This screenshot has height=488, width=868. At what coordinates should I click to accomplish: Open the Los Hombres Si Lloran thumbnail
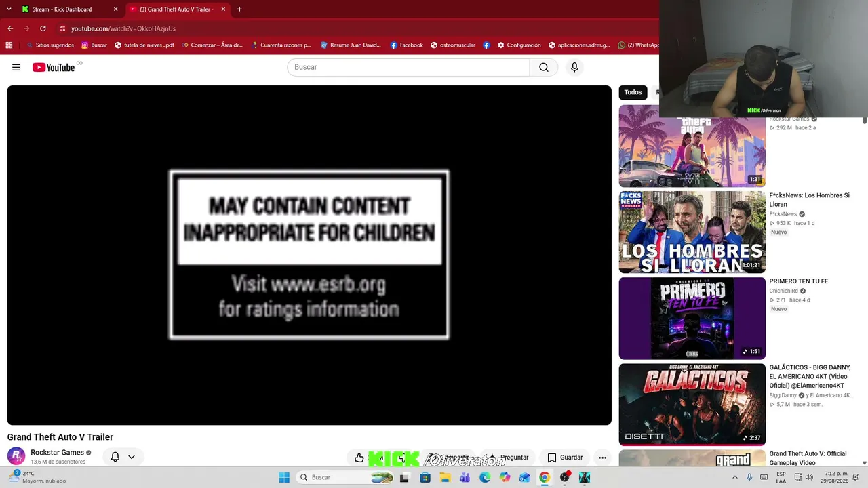point(692,232)
